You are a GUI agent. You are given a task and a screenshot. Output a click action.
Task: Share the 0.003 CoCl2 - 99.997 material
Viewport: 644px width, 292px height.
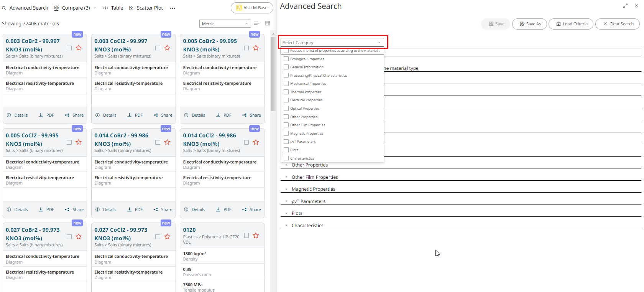[163, 115]
